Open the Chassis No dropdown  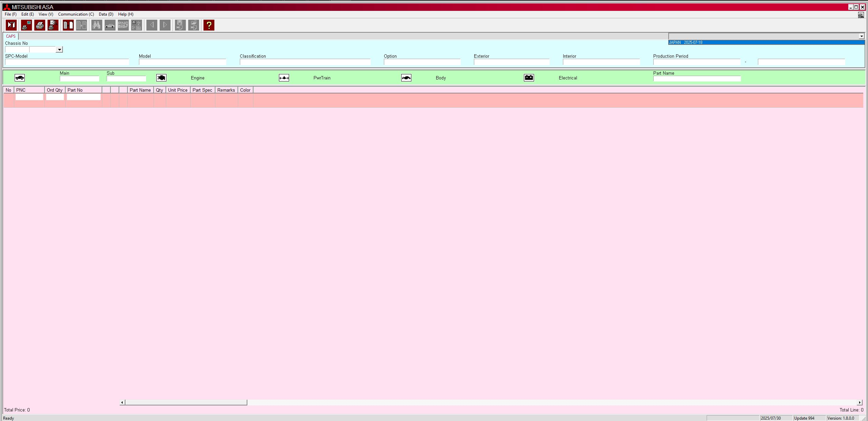click(x=59, y=49)
